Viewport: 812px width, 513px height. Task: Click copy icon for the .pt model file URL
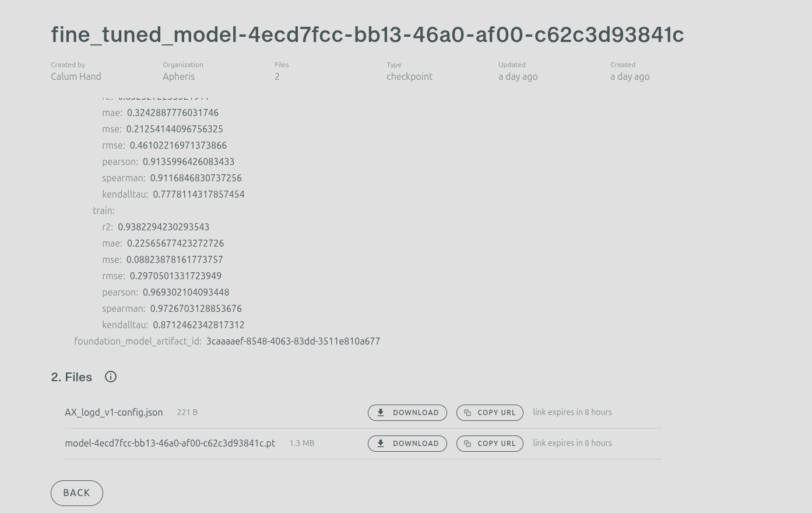click(x=467, y=444)
